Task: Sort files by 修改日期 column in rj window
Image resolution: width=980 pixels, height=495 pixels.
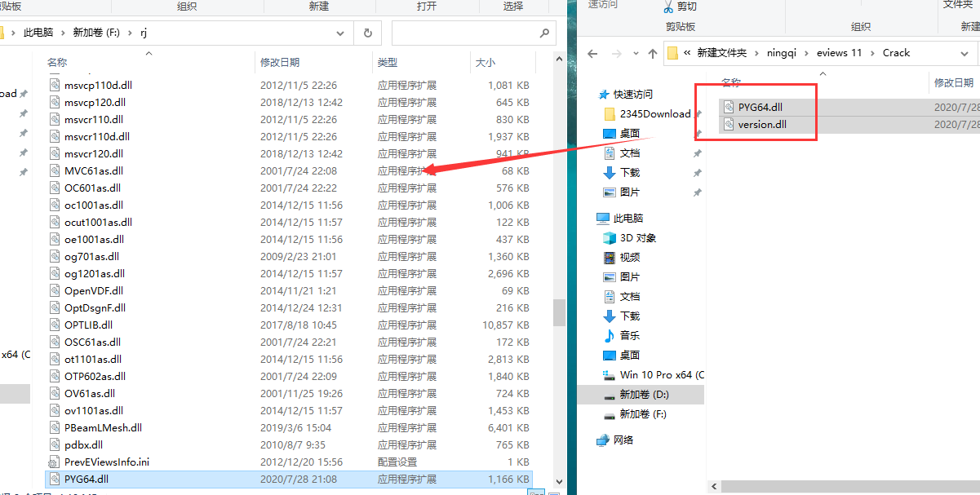Action: coord(280,63)
